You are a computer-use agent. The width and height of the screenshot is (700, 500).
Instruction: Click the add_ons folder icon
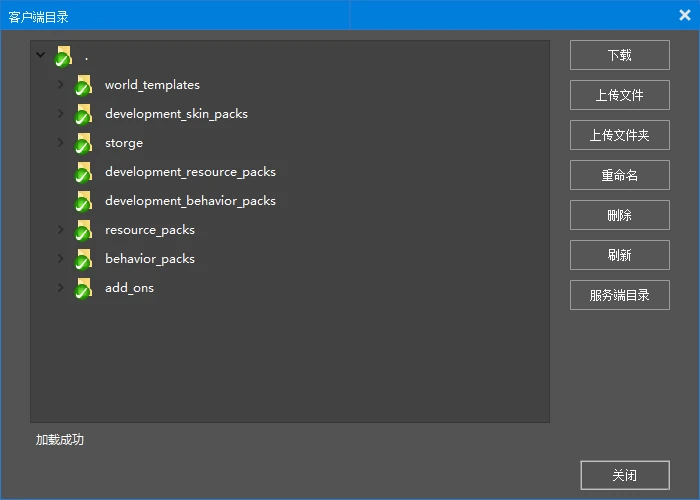83,288
